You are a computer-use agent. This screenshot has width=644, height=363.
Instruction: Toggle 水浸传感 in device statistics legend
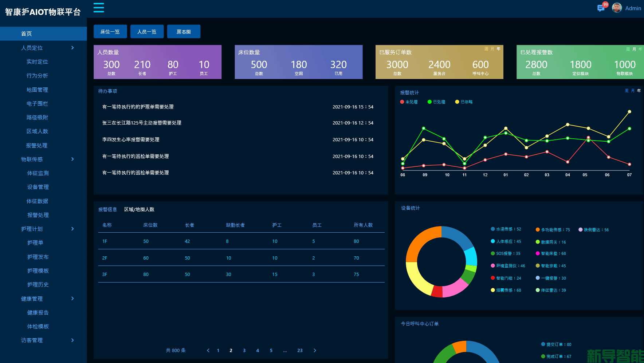coord(506,229)
